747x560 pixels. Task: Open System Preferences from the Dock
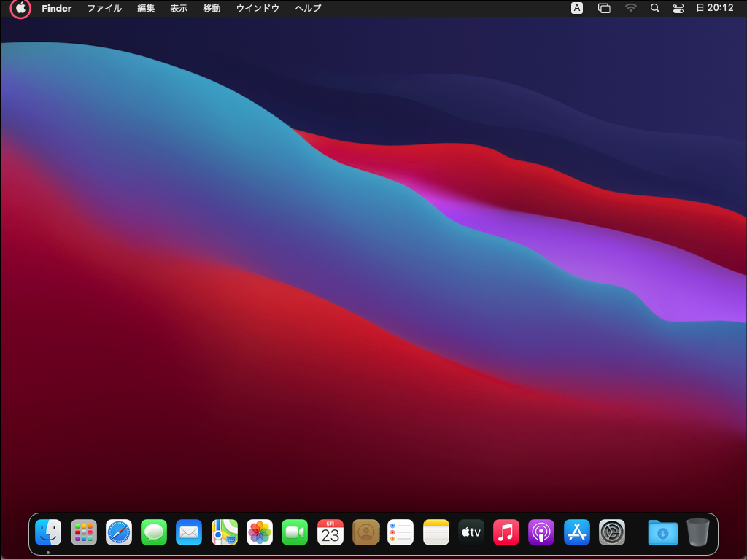point(612,532)
